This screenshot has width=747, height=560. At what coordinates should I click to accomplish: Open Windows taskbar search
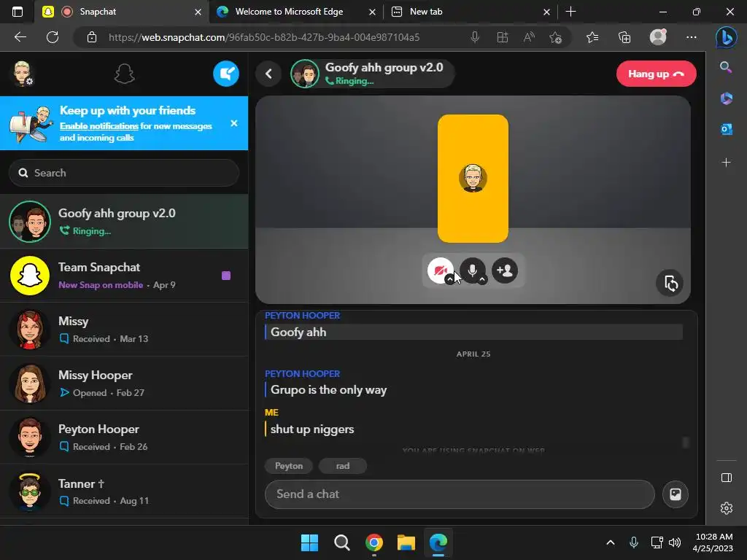tap(341, 542)
